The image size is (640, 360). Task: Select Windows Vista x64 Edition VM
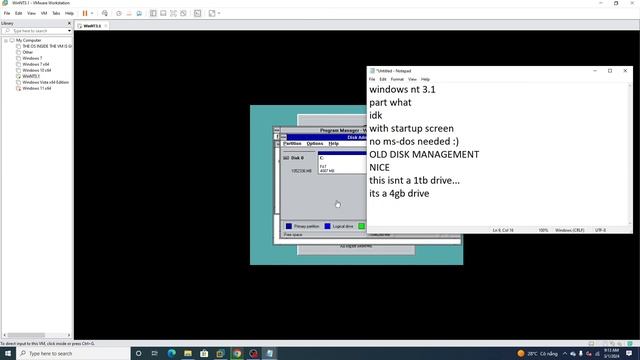point(46,82)
